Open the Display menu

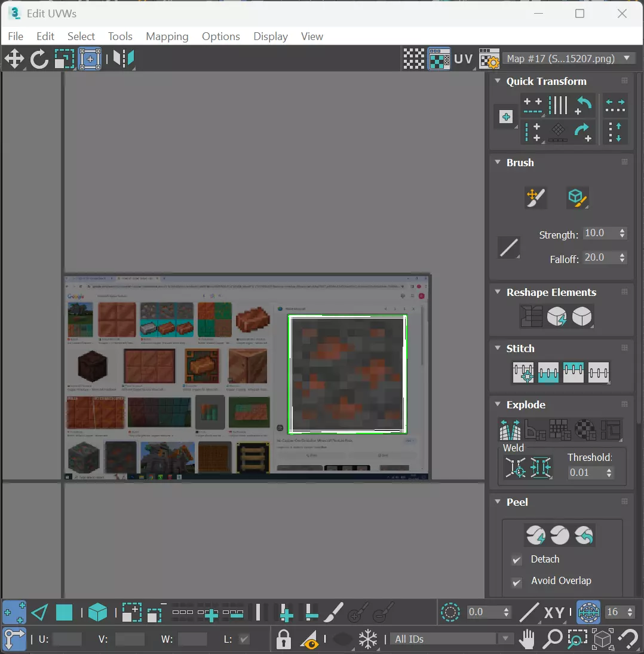coord(271,36)
